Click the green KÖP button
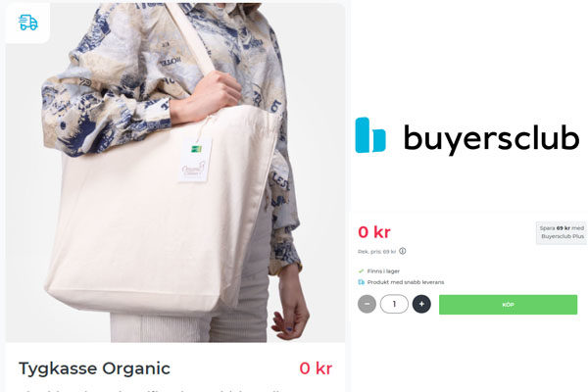The width and height of the screenshot is (588, 392). 508,305
